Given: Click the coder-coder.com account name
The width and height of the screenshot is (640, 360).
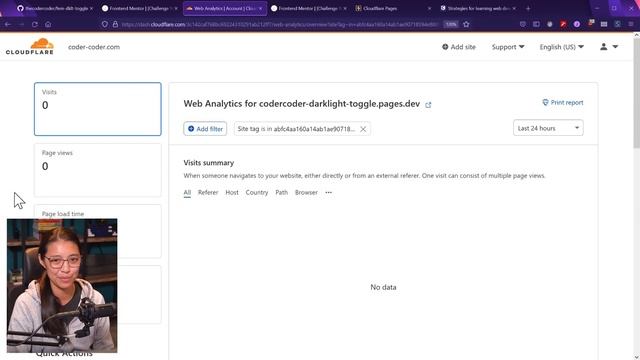Looking at the screenshot, I should click(94, 47).
